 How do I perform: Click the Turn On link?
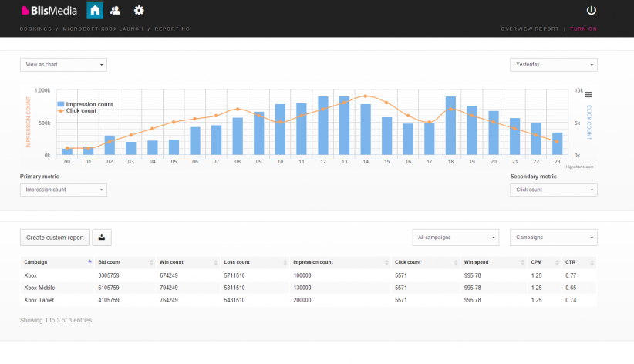click(x=583, y=29)
